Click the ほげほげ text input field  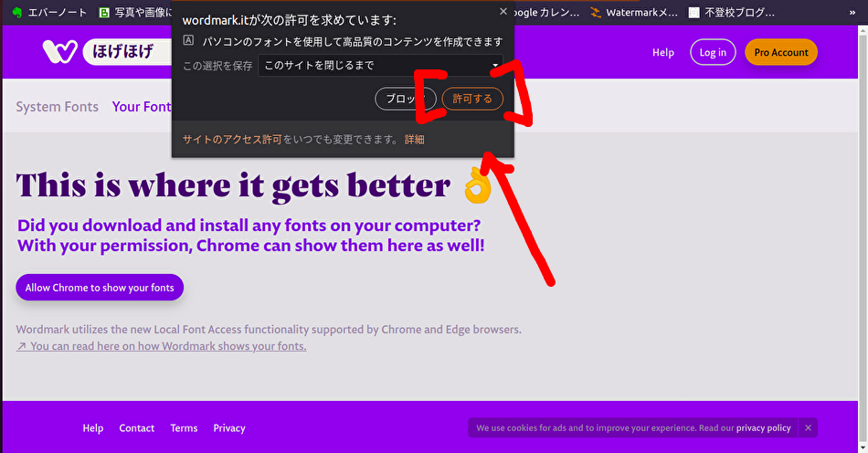tap(128, 52)
